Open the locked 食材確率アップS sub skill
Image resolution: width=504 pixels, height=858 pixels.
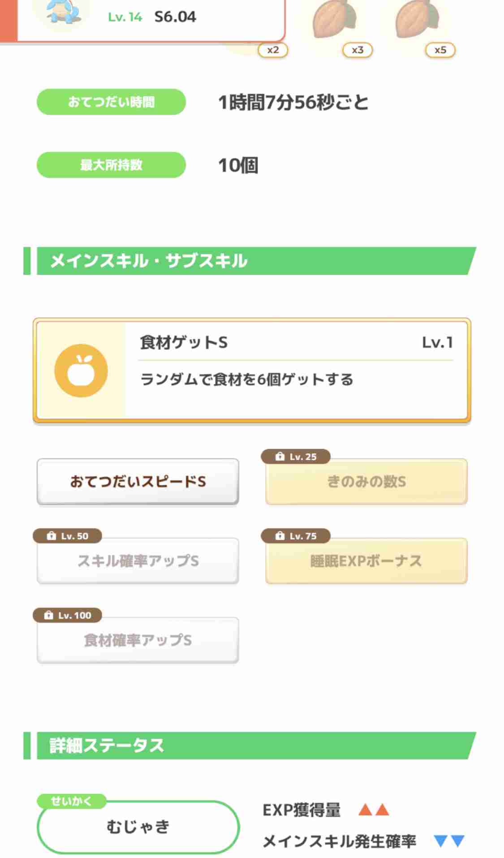pos(138,640)
